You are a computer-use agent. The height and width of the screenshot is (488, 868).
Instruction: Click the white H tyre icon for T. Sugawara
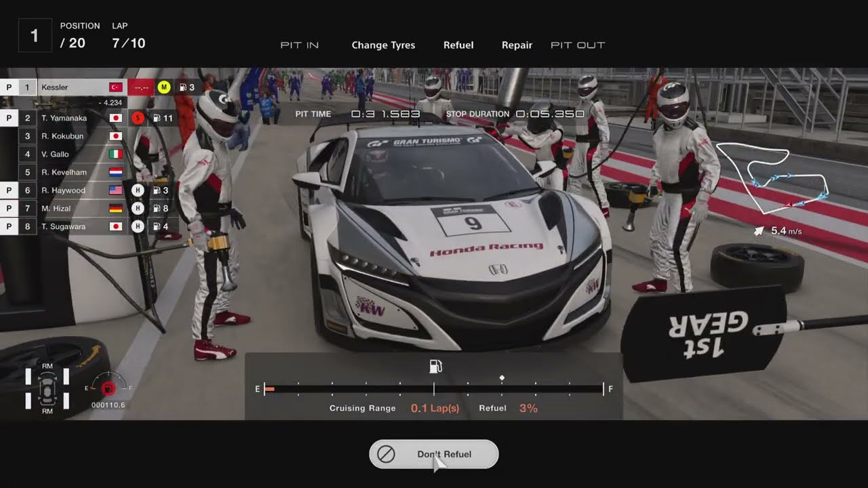pos(138,226)
